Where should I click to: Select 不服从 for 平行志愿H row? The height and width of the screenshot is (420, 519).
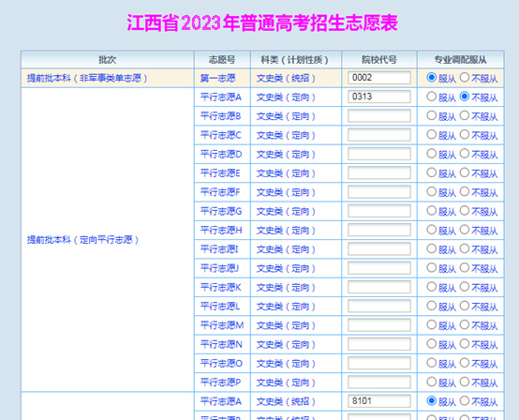[465, 230]
